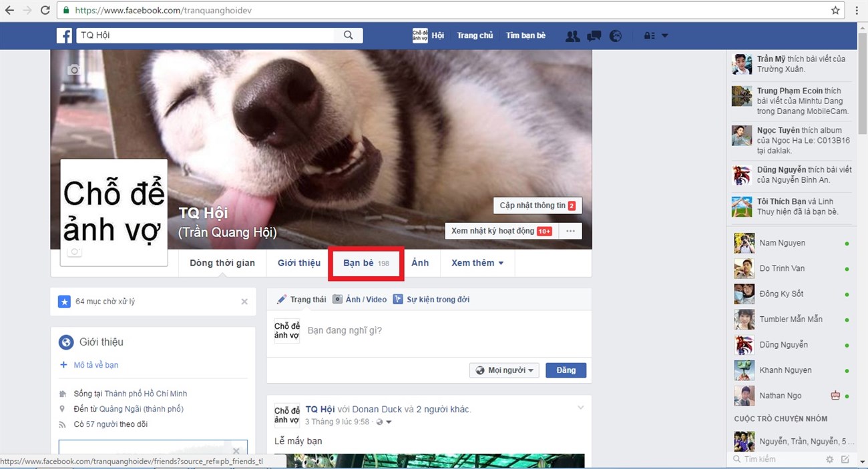Open the Giới thiệu tab
The image size is (868, 469).
point(299,263)
